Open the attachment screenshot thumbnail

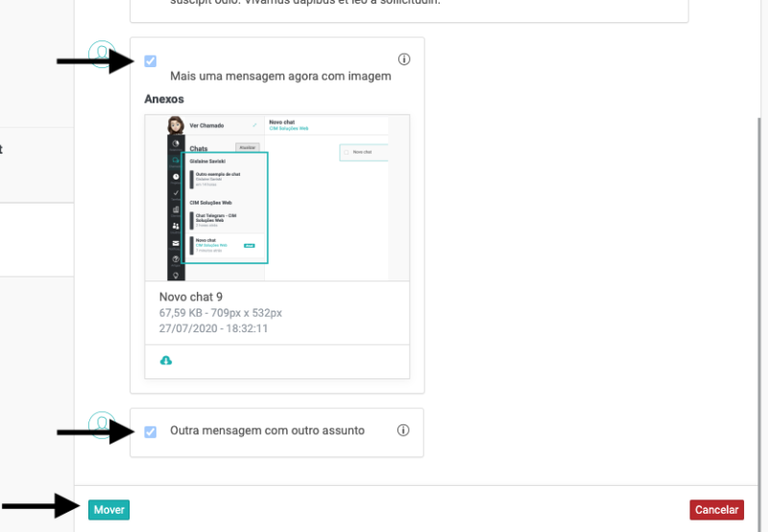[276, 198]
